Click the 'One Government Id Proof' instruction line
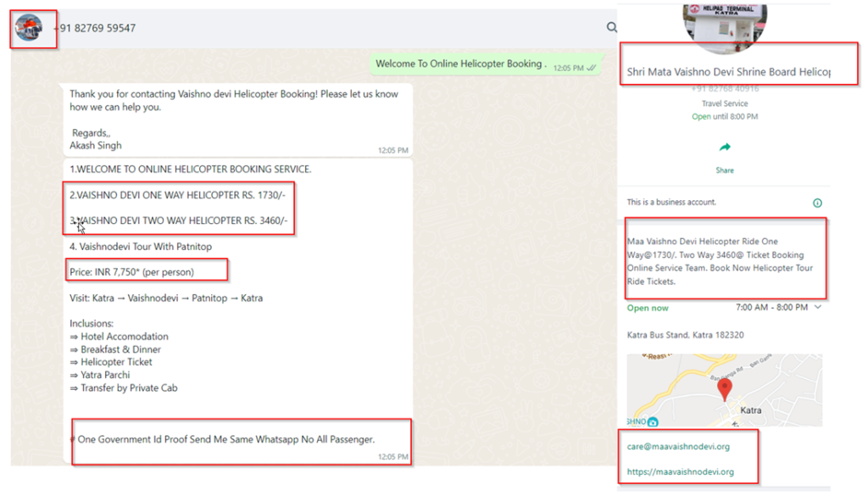 (x=223, y=439)
